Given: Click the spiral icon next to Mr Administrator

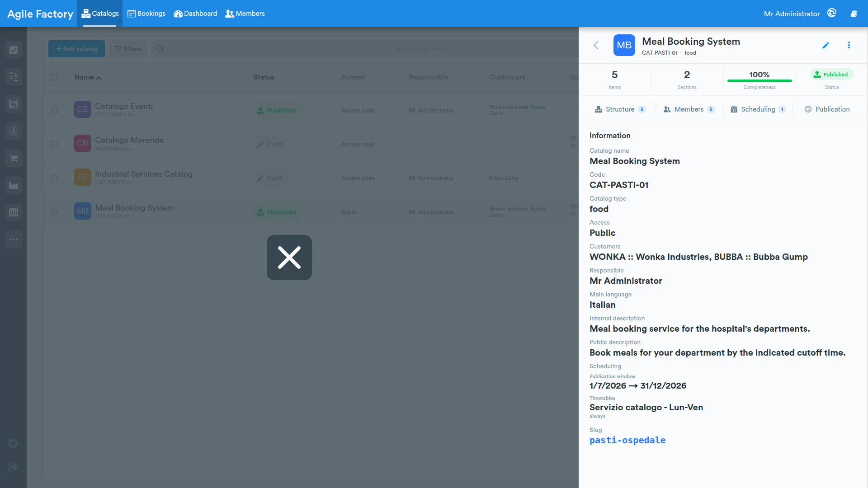Looking at the screenshot, I should click(832, 13).
